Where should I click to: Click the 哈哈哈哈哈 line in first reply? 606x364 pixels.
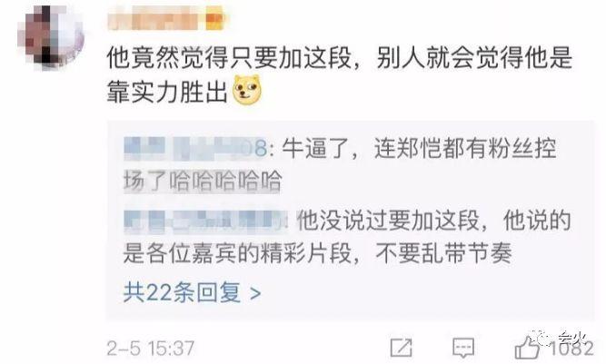tap(226, 182)
